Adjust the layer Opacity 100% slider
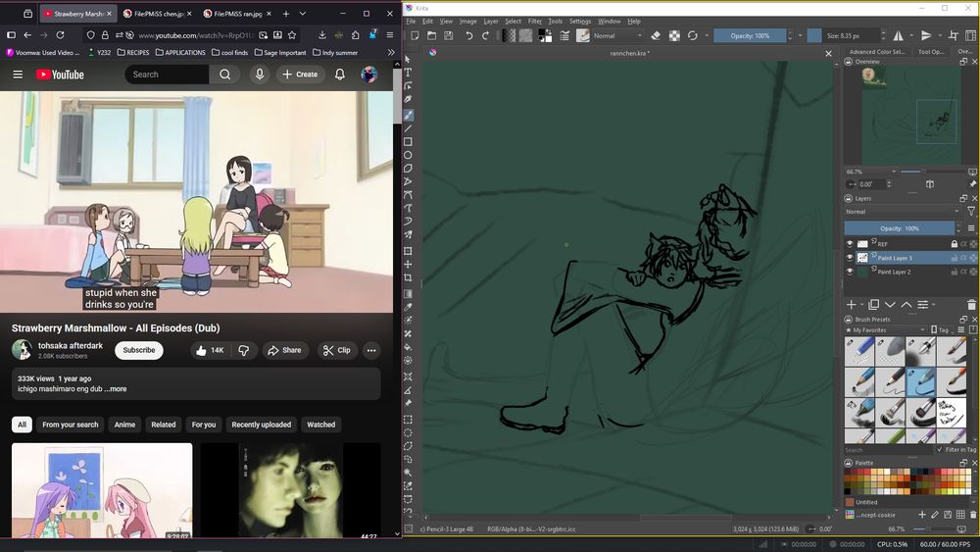980x552 pixels. (x=900, y=228)
